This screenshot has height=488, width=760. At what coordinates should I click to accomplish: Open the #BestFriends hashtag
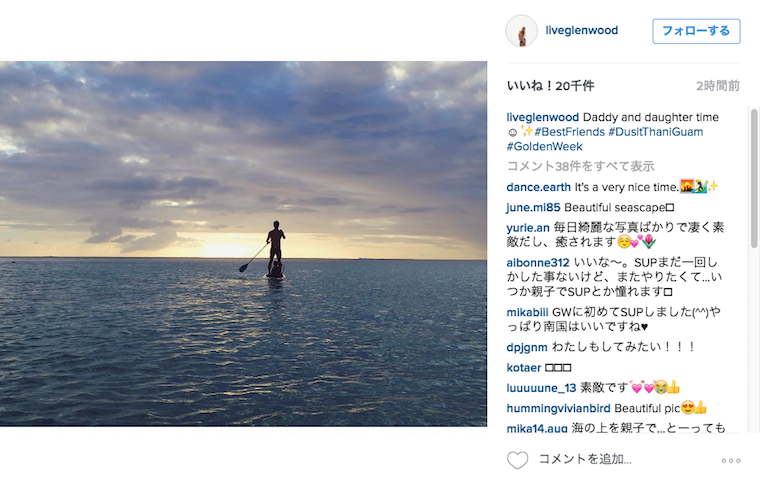pyautogui.click(x=570, y=132)
